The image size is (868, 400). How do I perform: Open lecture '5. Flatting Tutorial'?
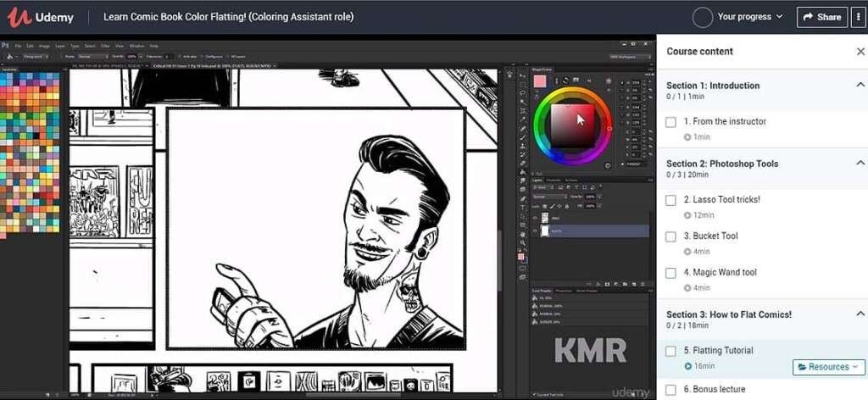click(719, 351)
